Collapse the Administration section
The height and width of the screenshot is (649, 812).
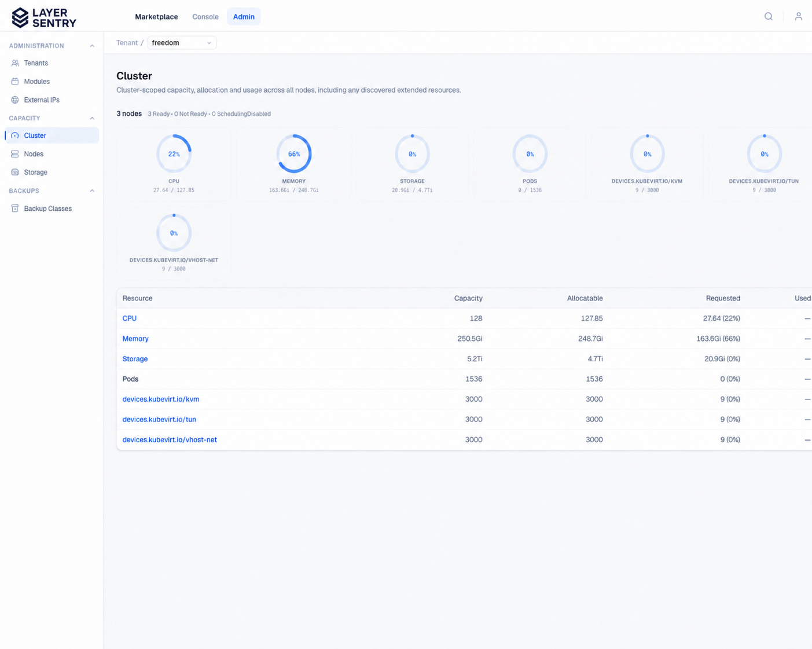tap(91, 46)
